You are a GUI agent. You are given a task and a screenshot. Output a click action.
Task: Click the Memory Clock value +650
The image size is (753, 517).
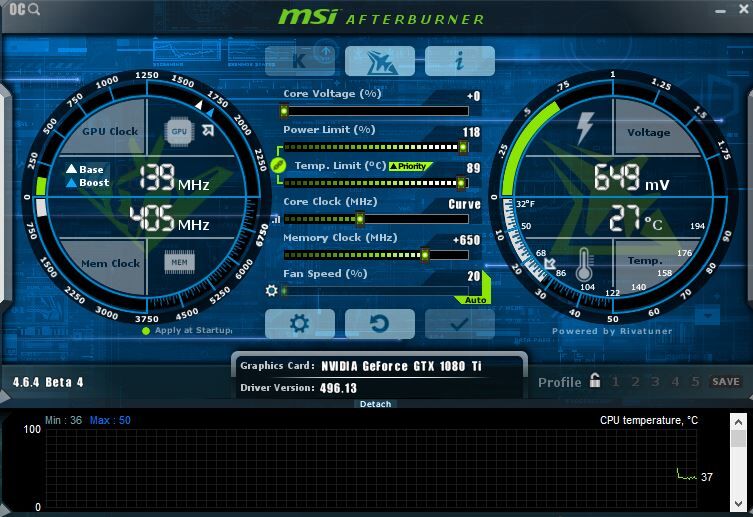tap(466, 240)
